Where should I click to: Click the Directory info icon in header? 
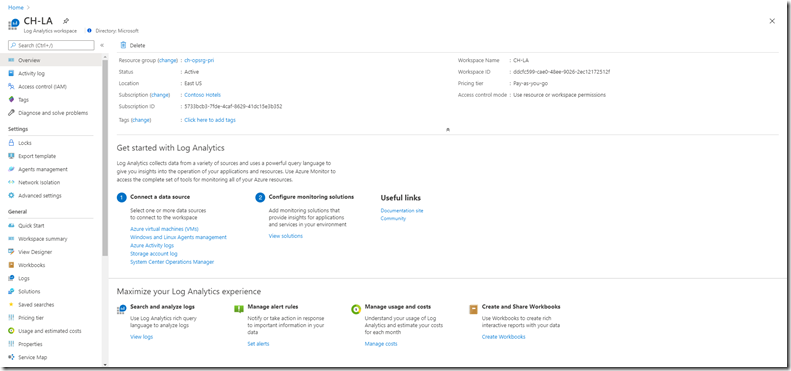click(89, 31)
